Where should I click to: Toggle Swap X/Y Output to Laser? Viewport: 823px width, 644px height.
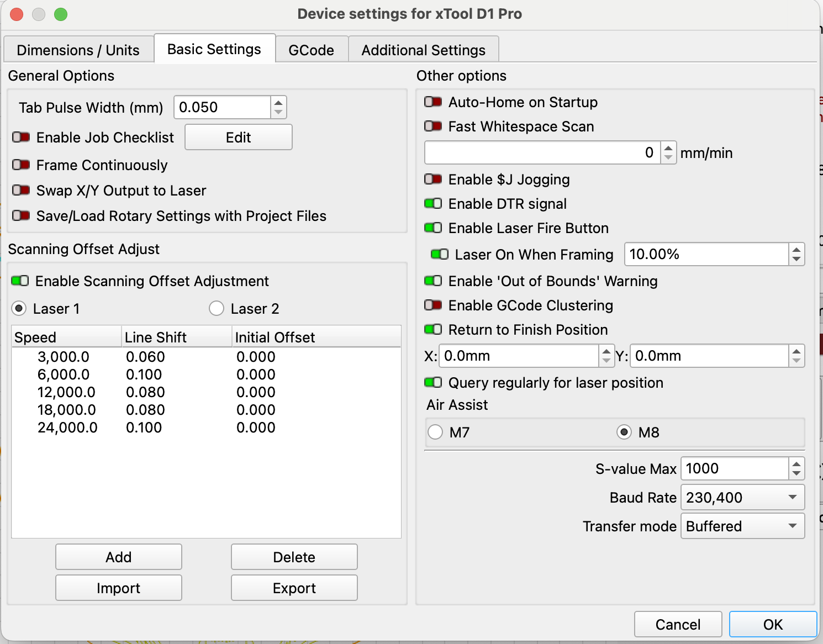pyautogui.click(x=21, y=190)
